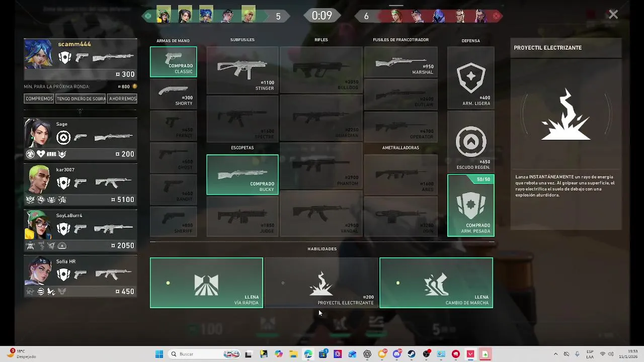
Task: Select teammate Sofia HR's player card
Action: (80, 277)
